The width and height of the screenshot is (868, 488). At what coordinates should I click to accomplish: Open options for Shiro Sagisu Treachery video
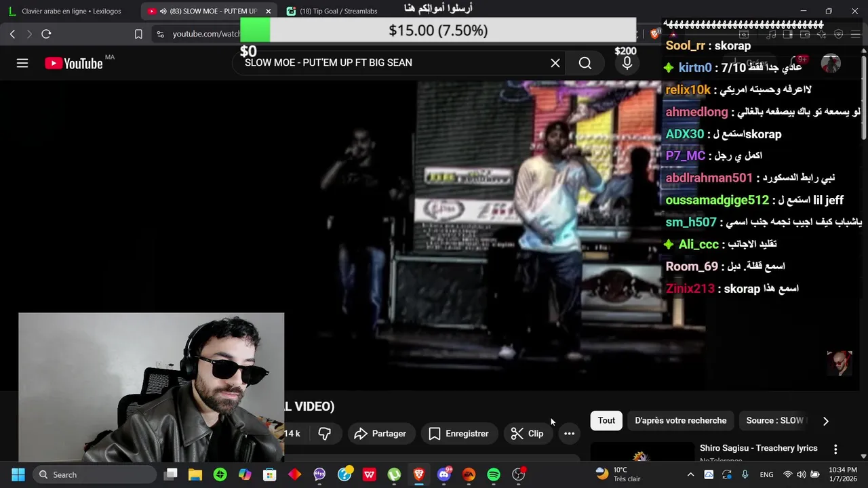[x=835, y=449]
